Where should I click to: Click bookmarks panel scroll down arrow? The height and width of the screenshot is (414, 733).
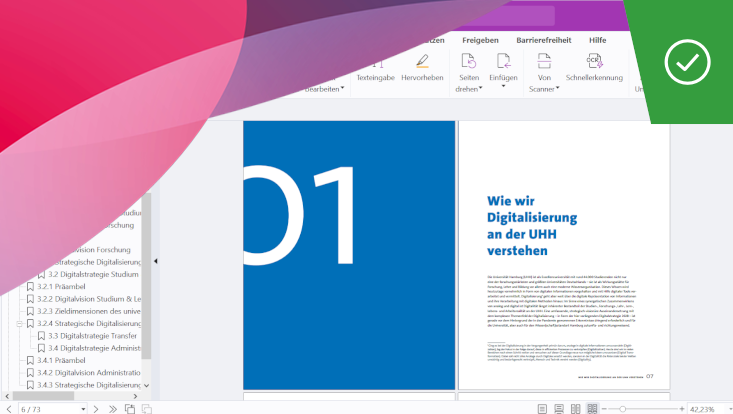146,385
